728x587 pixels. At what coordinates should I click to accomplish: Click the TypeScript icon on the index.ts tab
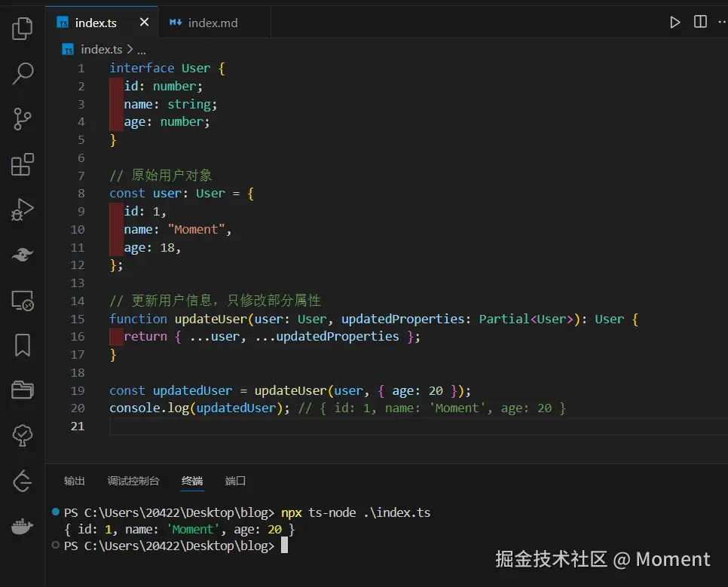pos(63,23)
